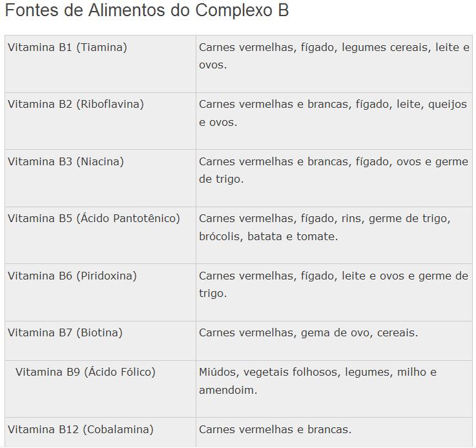Select the Vitamina B3 (Niacina) cell
Viewport: 476px width, 448px height.
pos(100,178)
